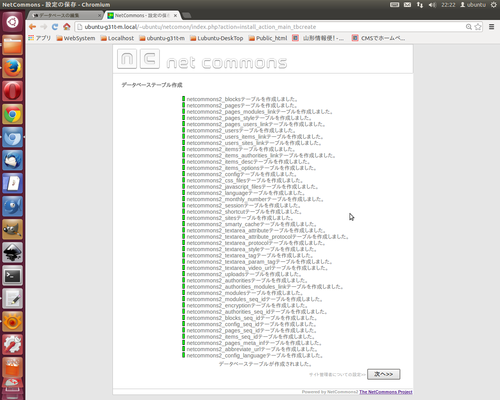Open Opera from the launcher
The image size is (500, 400).
pyautogui.click(x=13, y=91)
